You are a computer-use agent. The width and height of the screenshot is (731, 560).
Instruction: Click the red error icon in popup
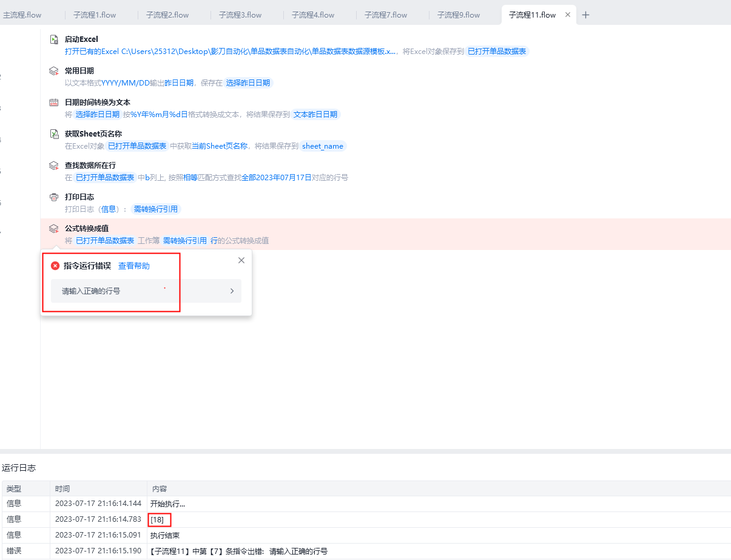[x=55, y=266]
